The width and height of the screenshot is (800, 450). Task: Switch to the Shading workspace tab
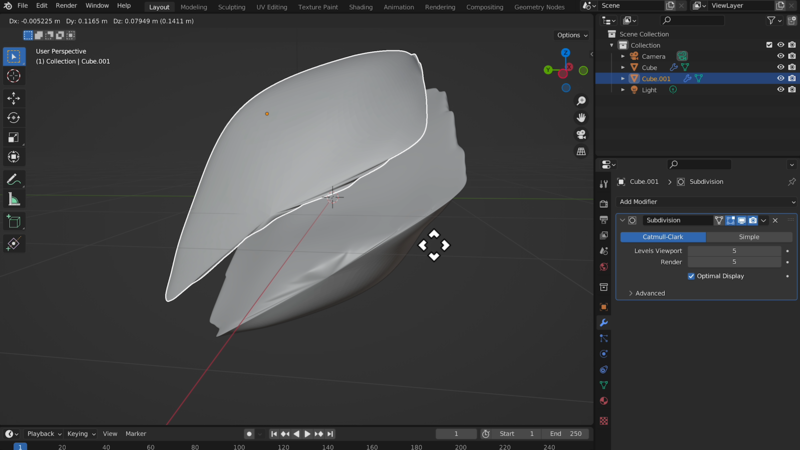[361, 7]
